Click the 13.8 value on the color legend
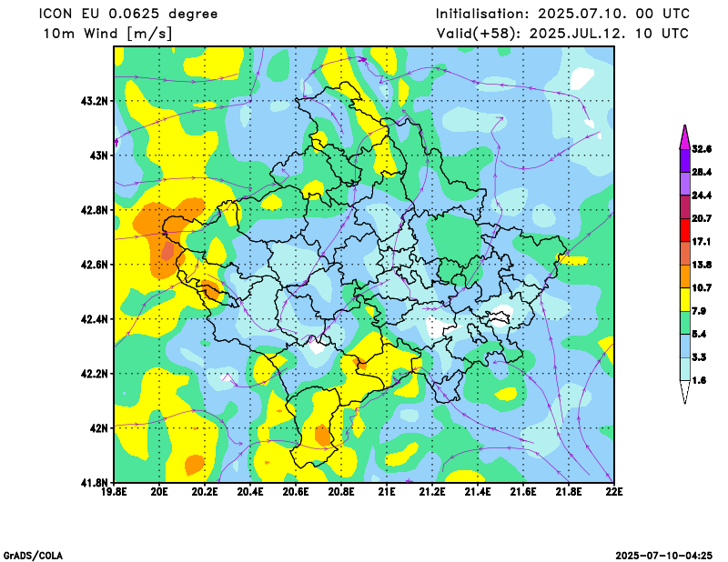 [x=702, y=265]
